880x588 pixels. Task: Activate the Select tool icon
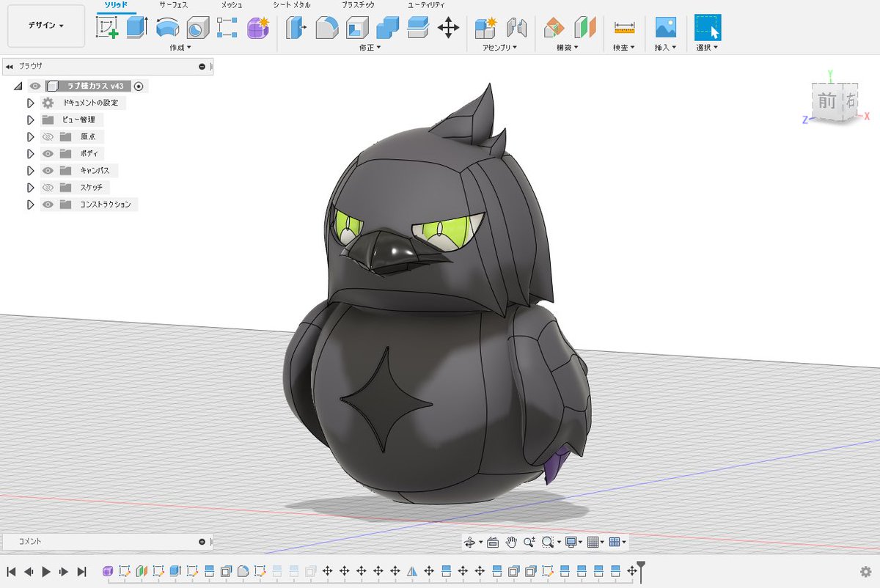(x=708, y=28)
